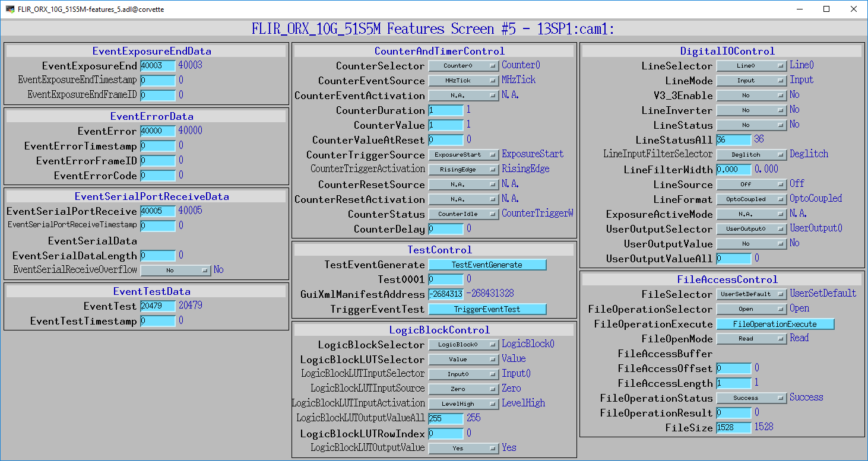Click the LogicBlockLUTOutputValueAll field

[x=446, y=419]
